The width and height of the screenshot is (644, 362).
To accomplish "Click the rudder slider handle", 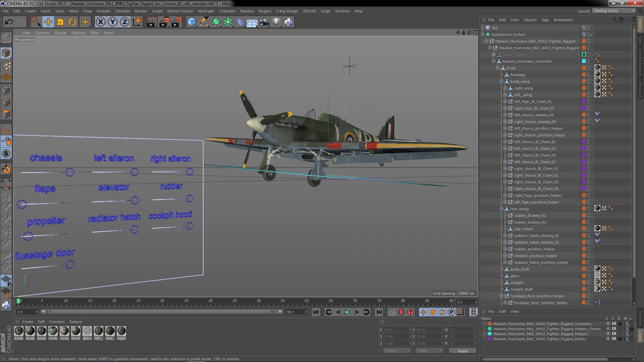I will pos(190,199).
